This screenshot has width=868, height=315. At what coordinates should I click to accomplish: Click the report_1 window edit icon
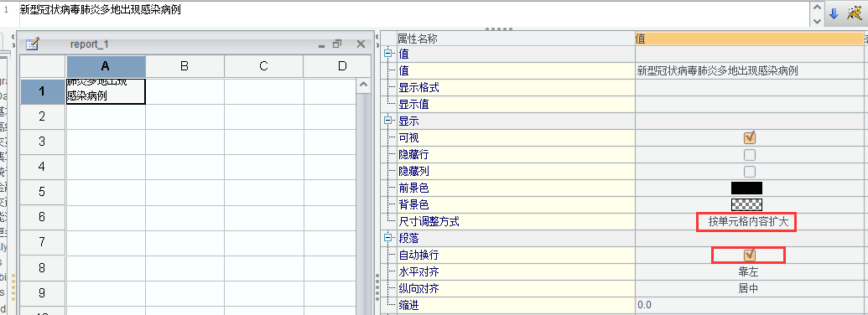(x=32, y=44)
